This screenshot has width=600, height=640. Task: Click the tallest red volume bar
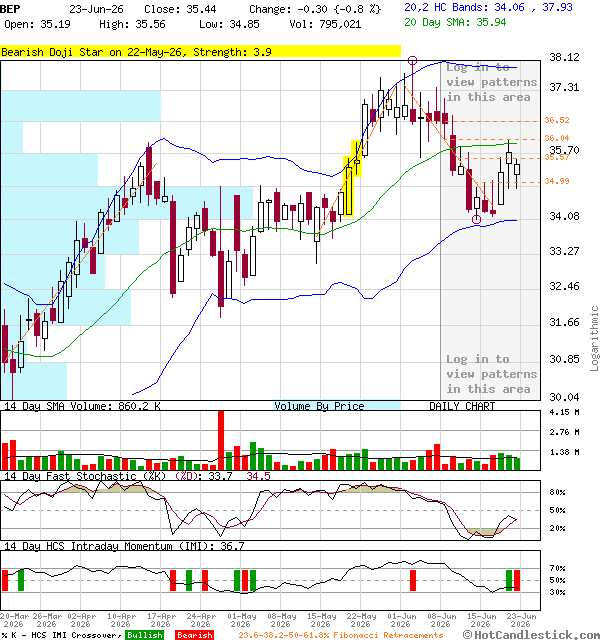221,440
